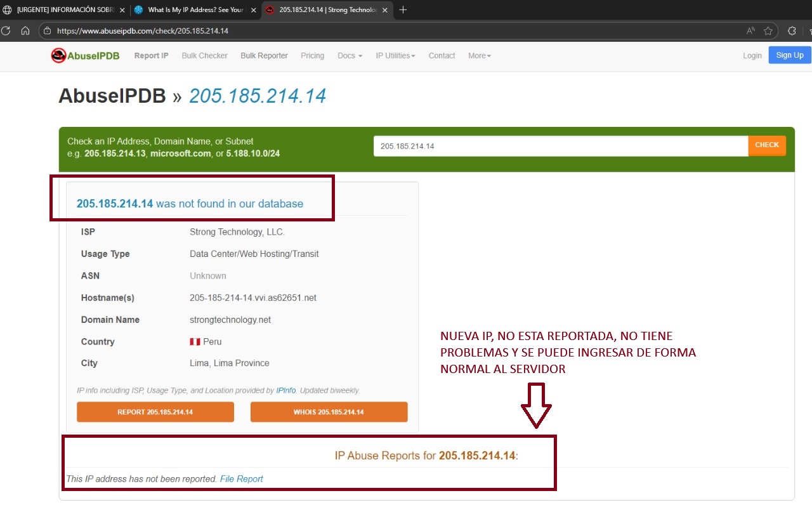This screenshot has height=505, width=812.
Task: Click the site info icon in address bar
Action: 47,30
